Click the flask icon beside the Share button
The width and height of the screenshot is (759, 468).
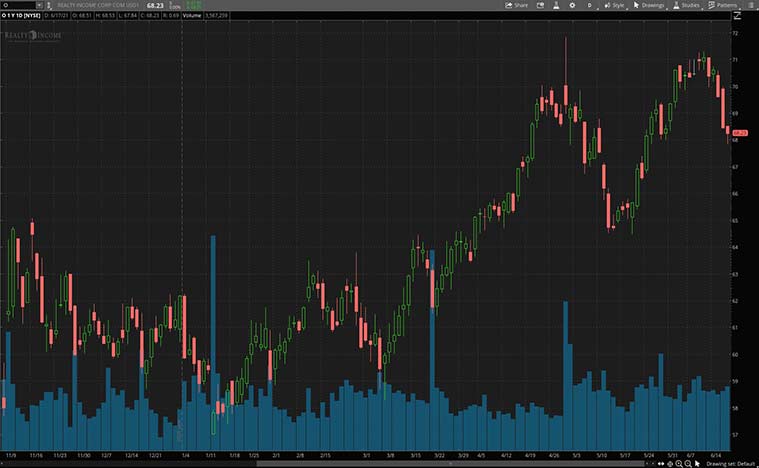pos(558,5)
